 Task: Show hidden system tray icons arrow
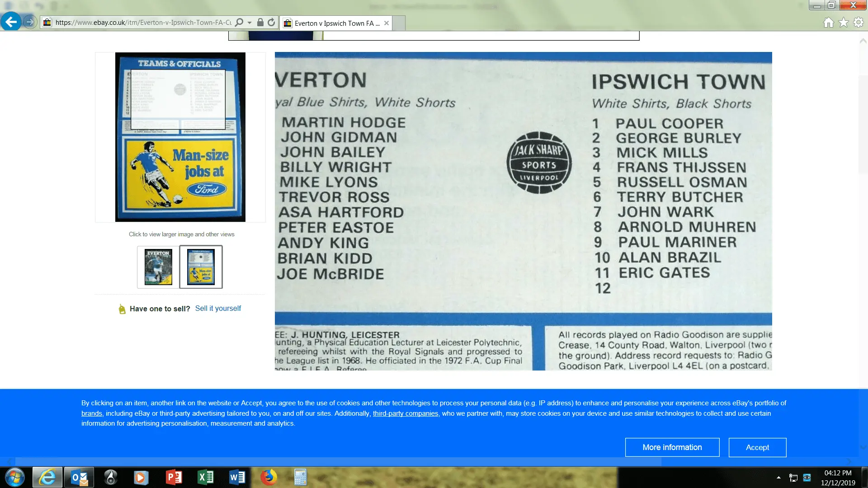[x=778, y=477]
